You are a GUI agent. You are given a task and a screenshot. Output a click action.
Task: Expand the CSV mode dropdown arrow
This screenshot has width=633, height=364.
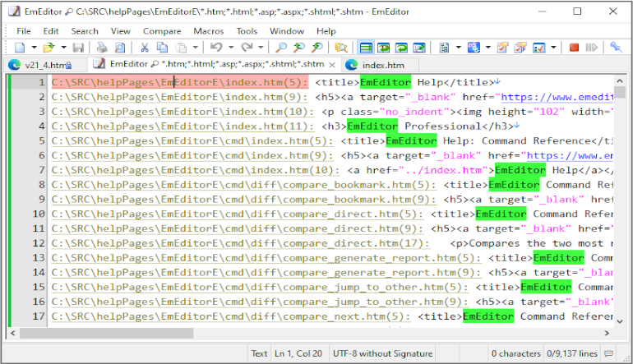[x=488, y=48]
